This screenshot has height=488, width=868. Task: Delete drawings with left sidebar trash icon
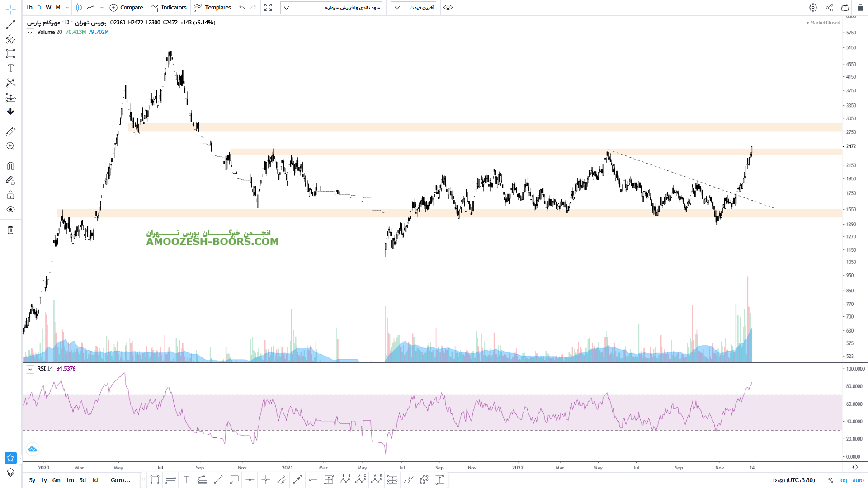click(x=10, y=230)
